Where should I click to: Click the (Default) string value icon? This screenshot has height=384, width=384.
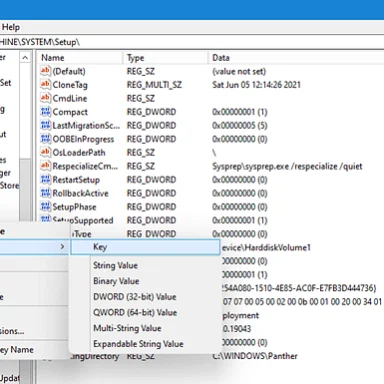tap(45, 71)
